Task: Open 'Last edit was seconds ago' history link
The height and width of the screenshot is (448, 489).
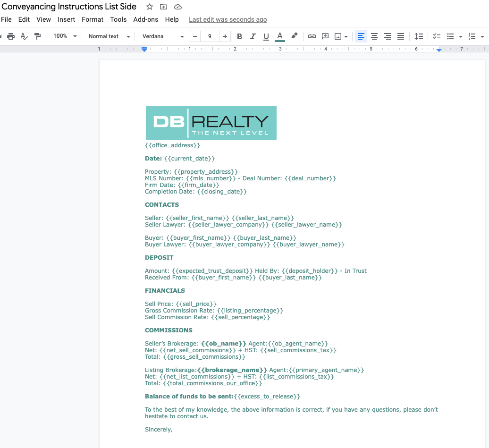Action: click(x=228, y=19)
